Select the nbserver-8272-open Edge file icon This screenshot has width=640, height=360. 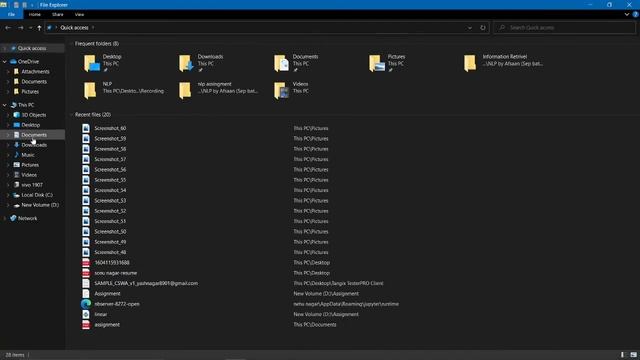point(86,304)
